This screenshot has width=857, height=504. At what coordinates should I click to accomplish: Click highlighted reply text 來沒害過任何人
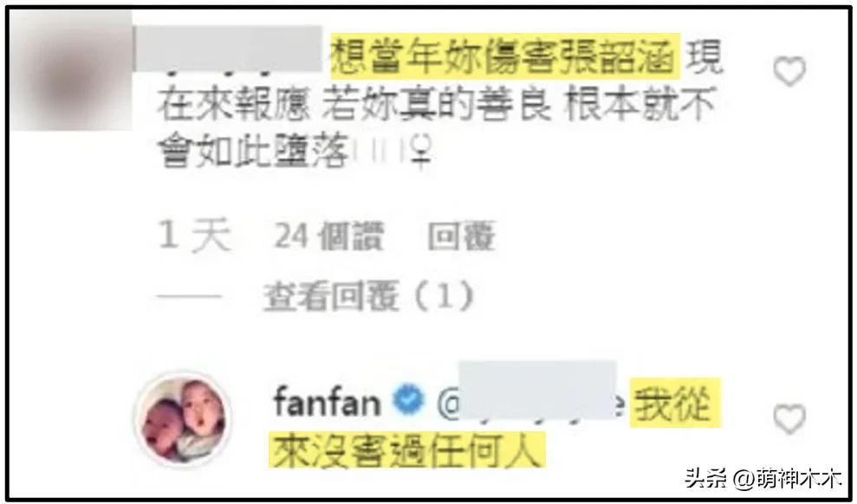click(408, 450)
